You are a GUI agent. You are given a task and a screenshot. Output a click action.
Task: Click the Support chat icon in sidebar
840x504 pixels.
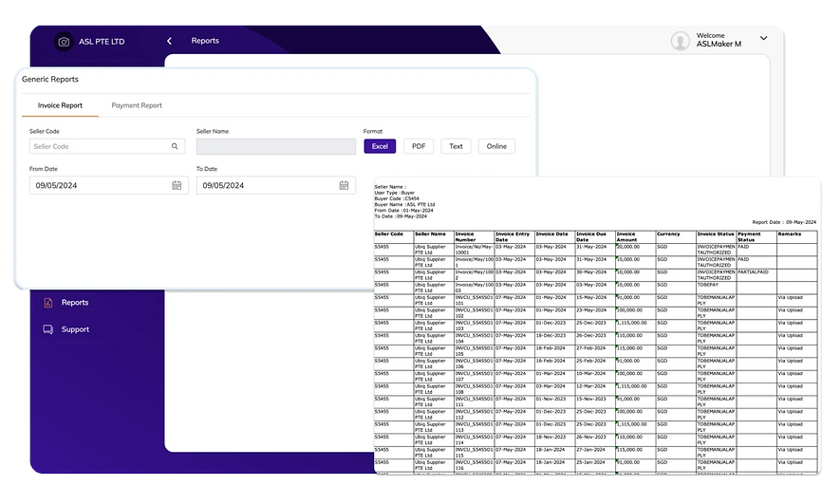(48, 329)
